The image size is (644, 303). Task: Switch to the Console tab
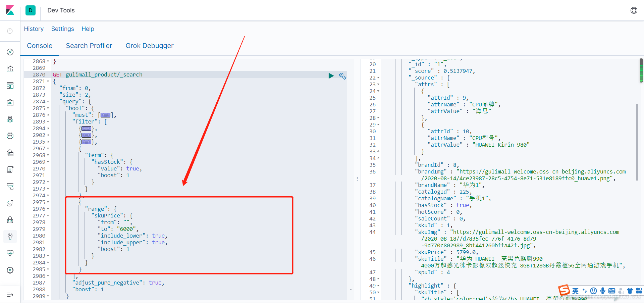(40, 46)
